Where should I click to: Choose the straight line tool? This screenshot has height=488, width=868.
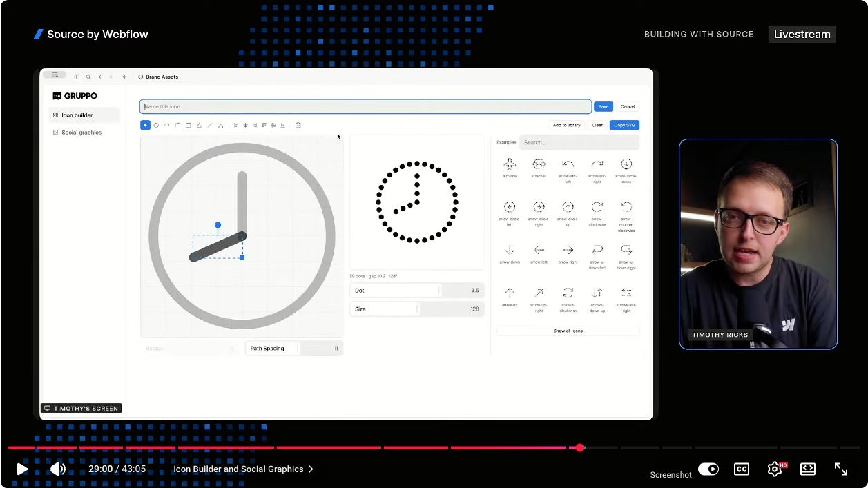pos(210,125)
